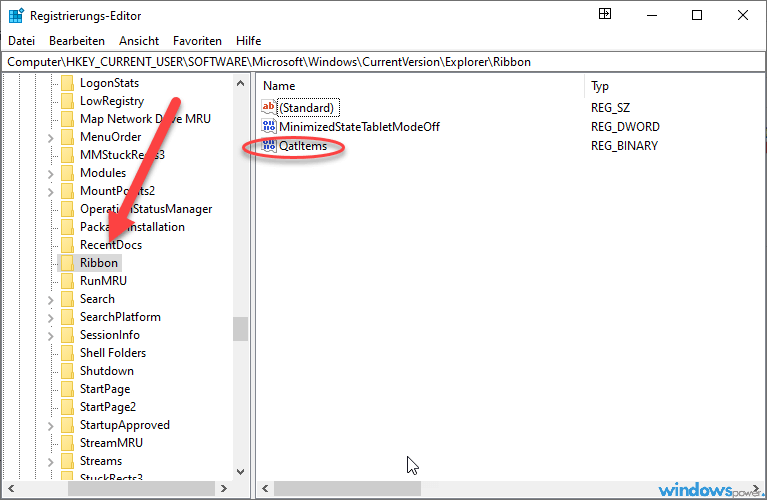
Task: Click the values pane horizontal scrollbar thumb
Action: [347, 488]
